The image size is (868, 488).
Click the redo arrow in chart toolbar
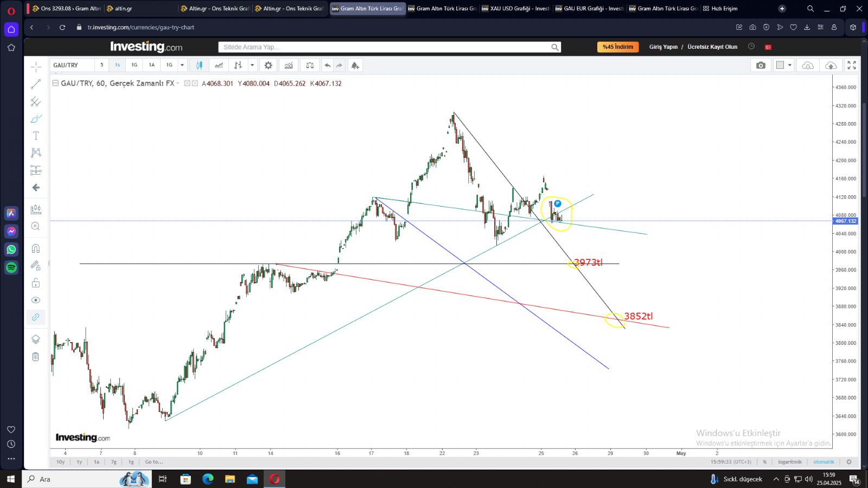tap(340, 65)
